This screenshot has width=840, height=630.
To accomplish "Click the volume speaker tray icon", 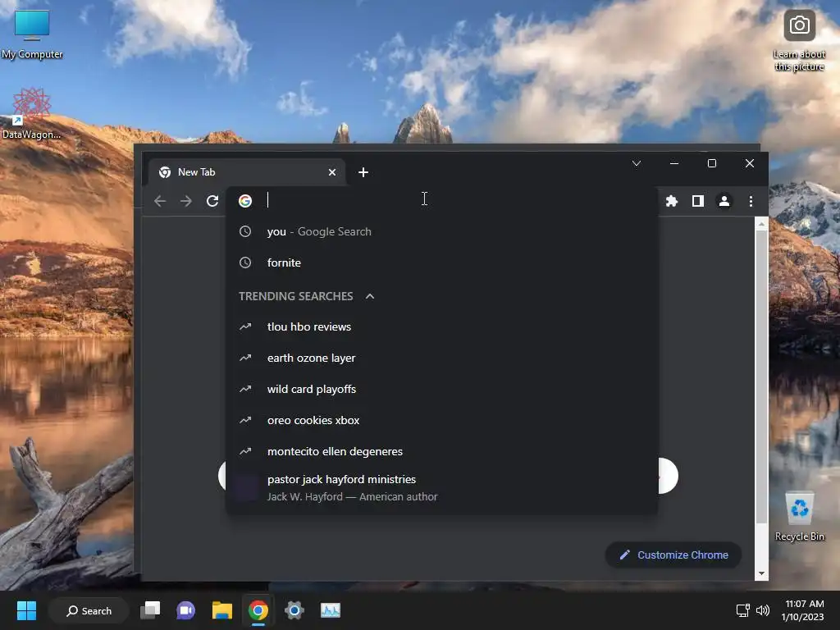I will point(762,610).
